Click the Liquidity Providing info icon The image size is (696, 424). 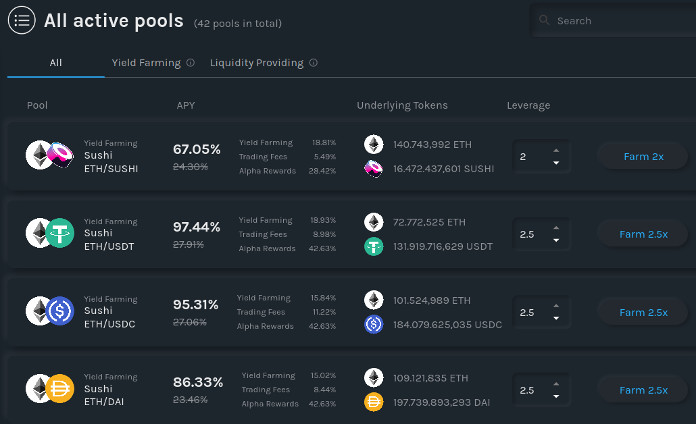pyautogui.click(x=313, y=63)
